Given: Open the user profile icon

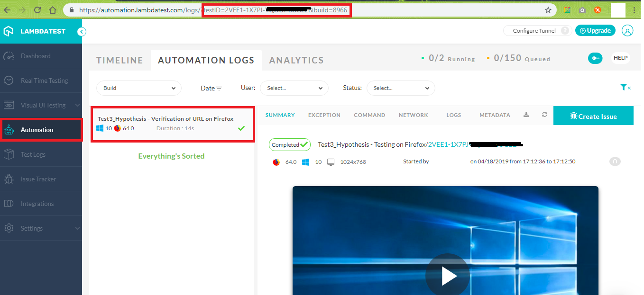Looking at the screenshot, I should coord(627,31).
